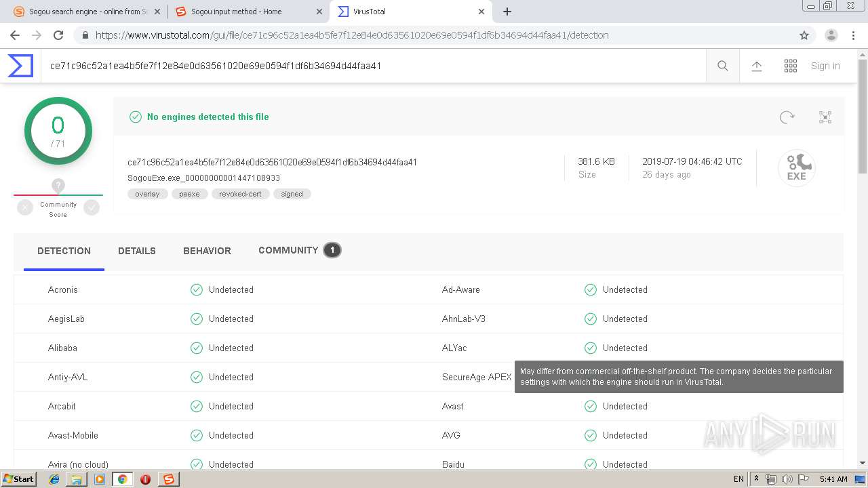Click the overlay tag
The image size is (868, 488).
(x=147, y=194)
